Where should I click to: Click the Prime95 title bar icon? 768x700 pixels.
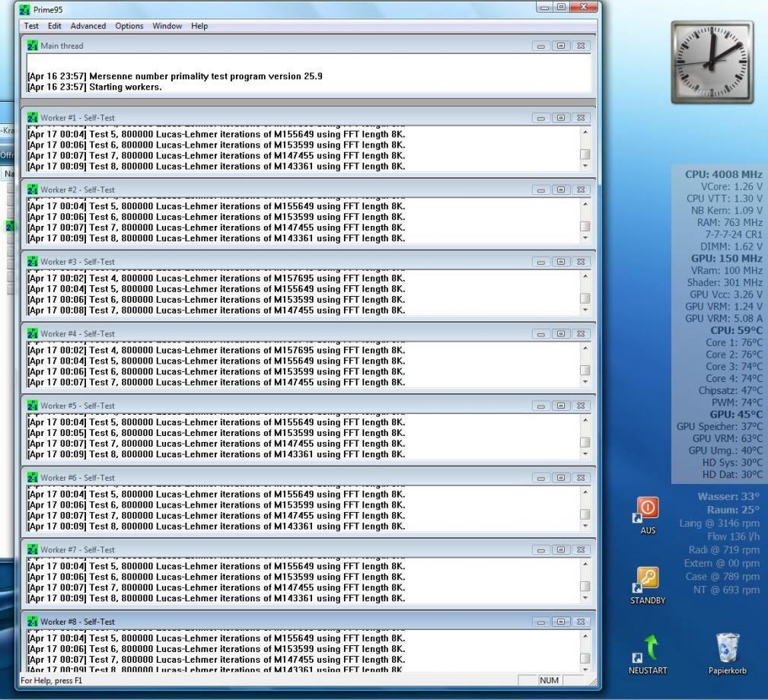(x=24, y=10)
